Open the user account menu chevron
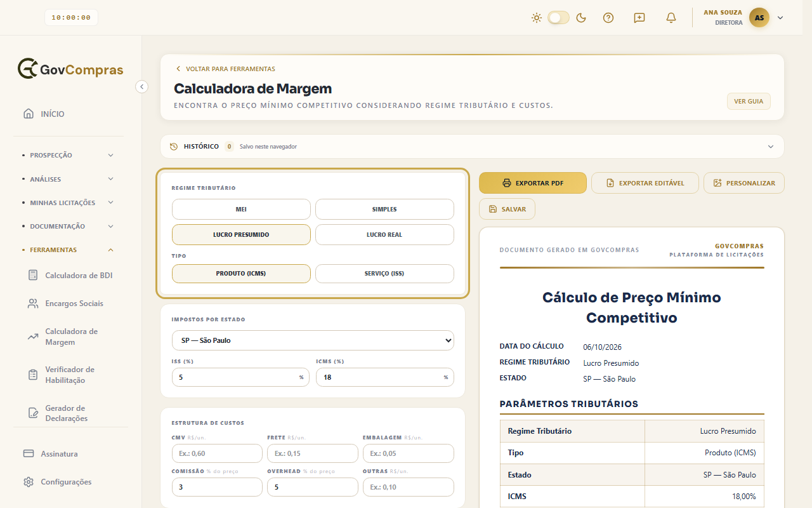 [780, 18]
